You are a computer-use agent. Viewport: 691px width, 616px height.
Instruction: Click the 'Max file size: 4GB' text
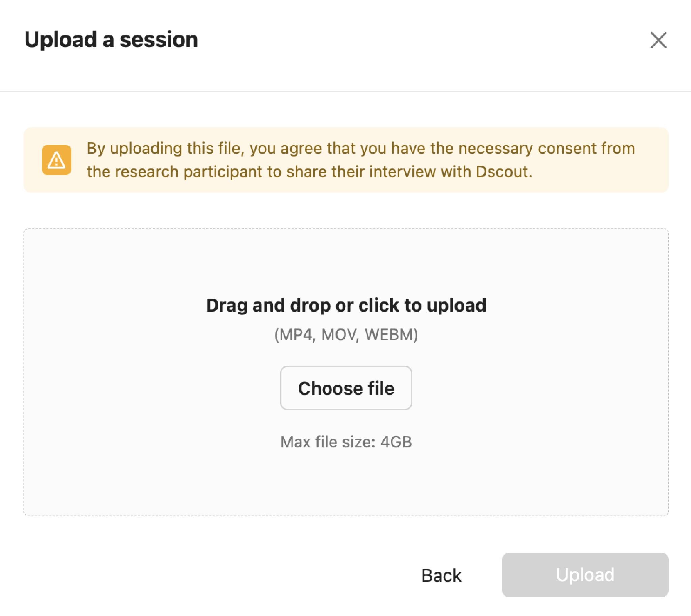[346, 442]
